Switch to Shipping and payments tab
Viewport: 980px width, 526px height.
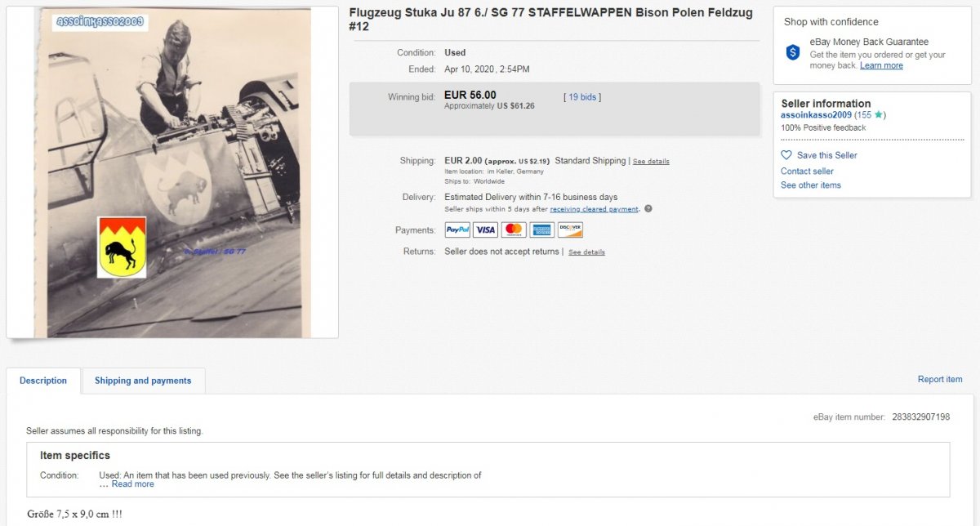tap(143, 381)
